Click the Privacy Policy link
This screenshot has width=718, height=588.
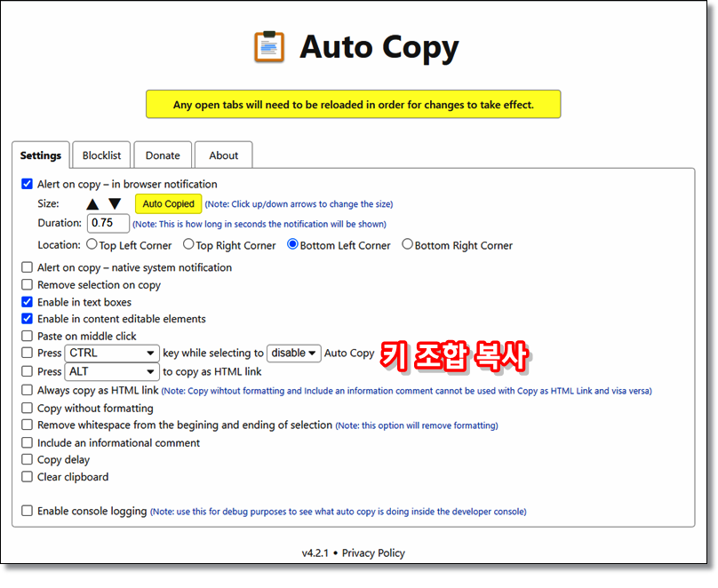[373, 552]
